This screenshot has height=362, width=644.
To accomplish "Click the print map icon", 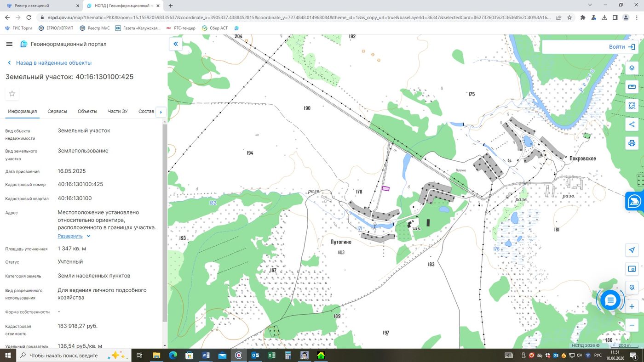I will (632, 143).
